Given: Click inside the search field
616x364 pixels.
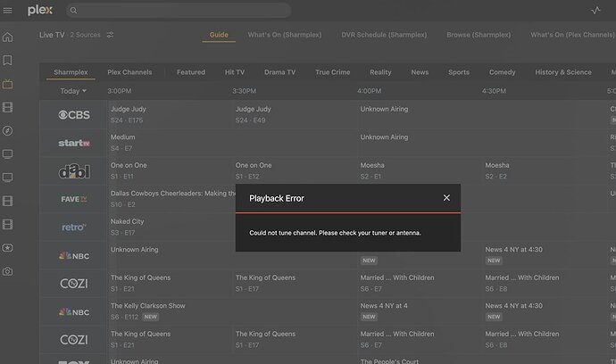Looking at the screenshot, I should pos(179,11).
